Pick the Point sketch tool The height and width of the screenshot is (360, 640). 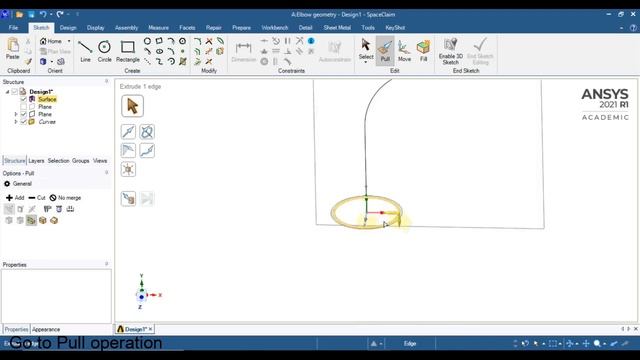[182, 51]
